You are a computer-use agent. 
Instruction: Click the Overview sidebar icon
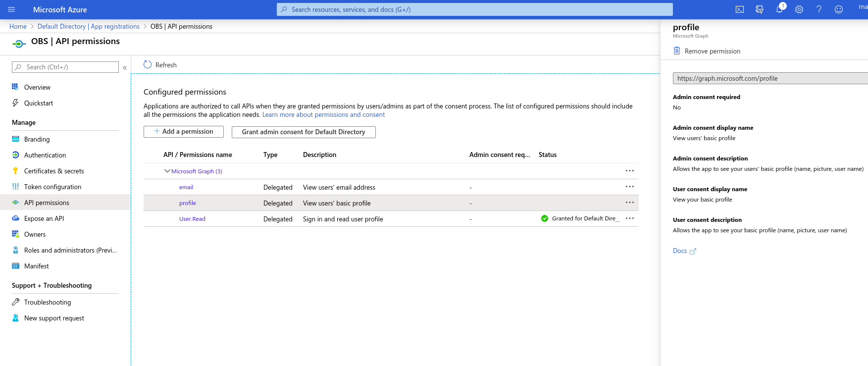point(15,87)
